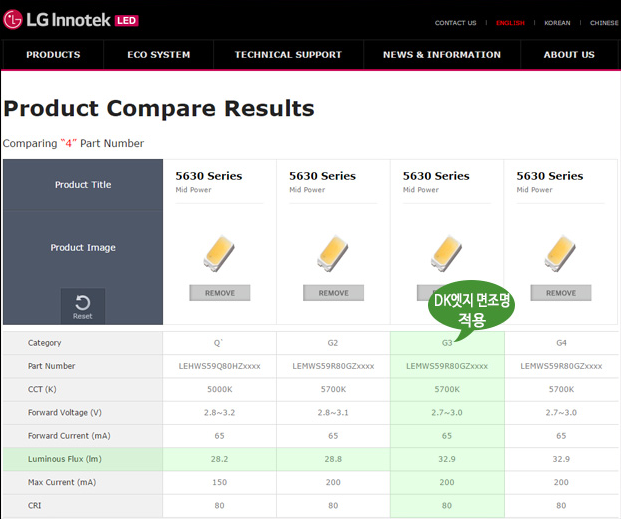Click the G4 category cell
Viewport: 621px width, 519px height.
click(x=561, y=343)
